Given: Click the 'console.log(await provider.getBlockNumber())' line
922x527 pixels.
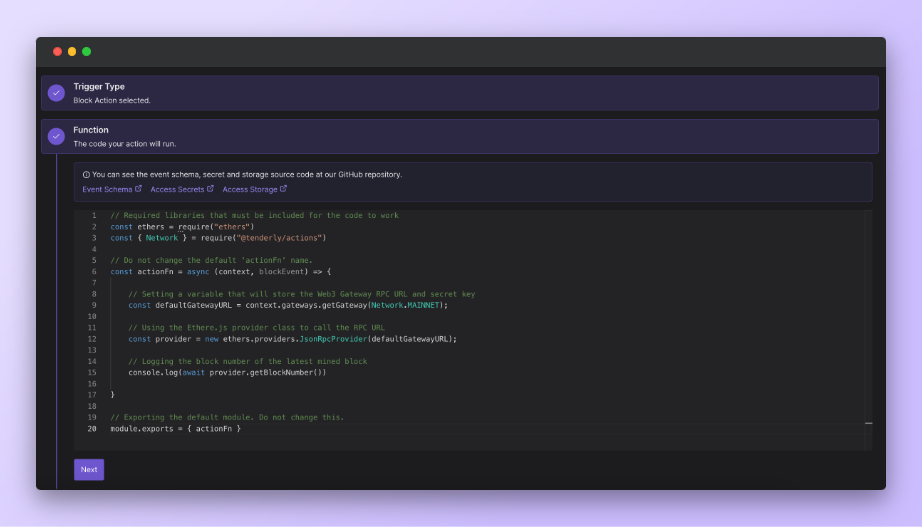Looking at the screenshot, I should click(x=227, y=372).
